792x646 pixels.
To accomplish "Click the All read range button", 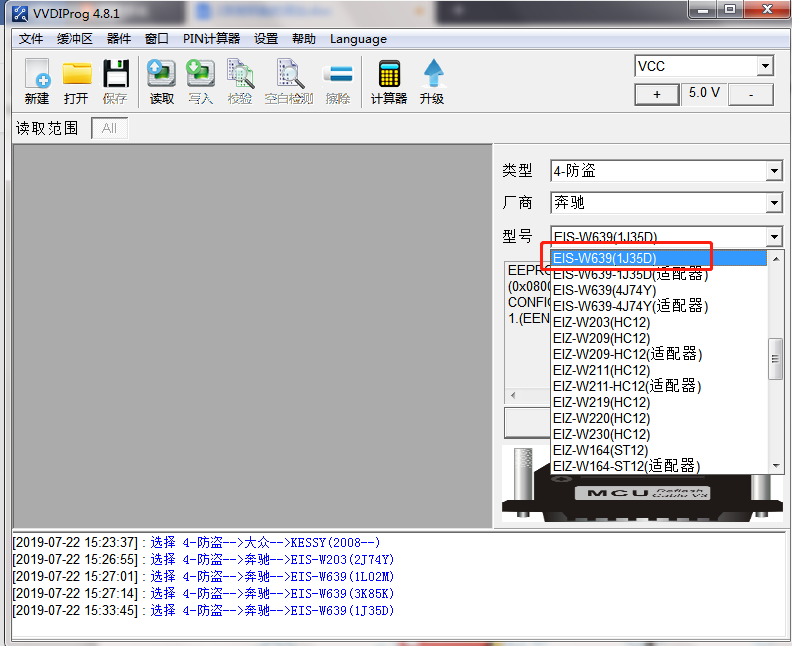I will pos(110,128).
